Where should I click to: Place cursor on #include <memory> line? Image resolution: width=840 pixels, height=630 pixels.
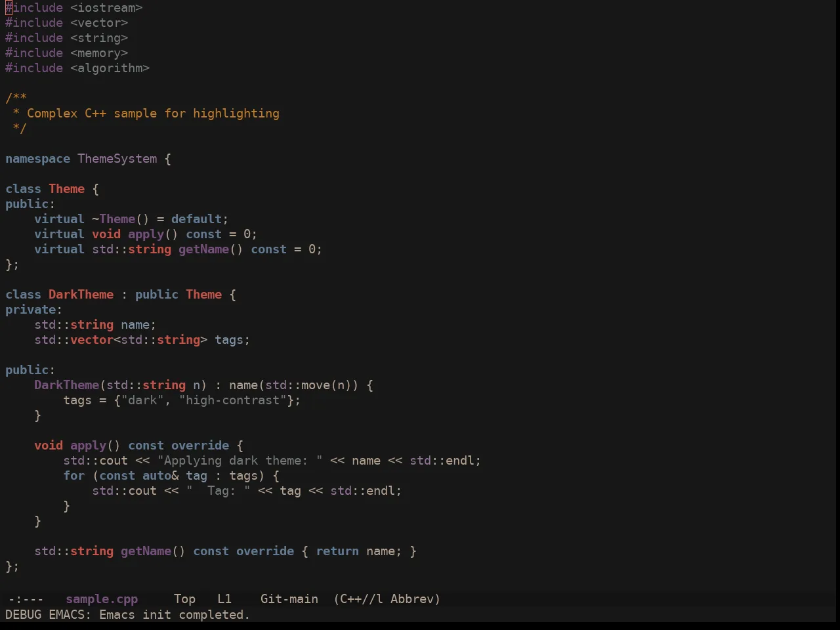[67, 53]
